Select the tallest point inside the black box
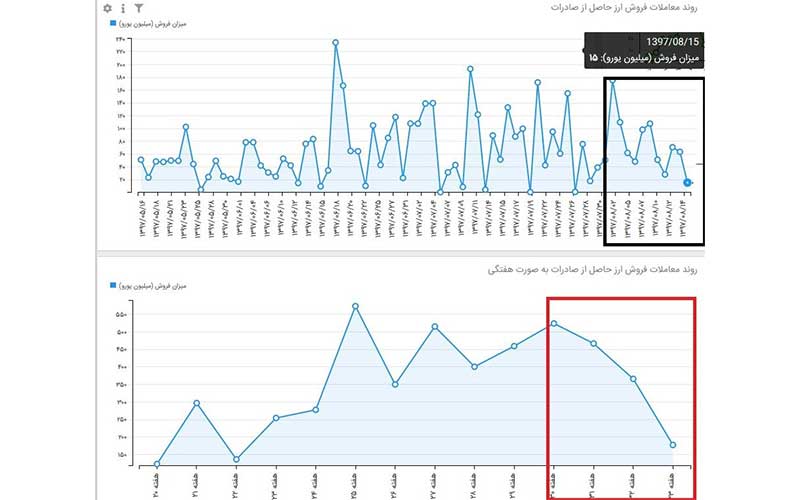Image resolution: width=800 pixels, height=500 pixels. point(612,82)
